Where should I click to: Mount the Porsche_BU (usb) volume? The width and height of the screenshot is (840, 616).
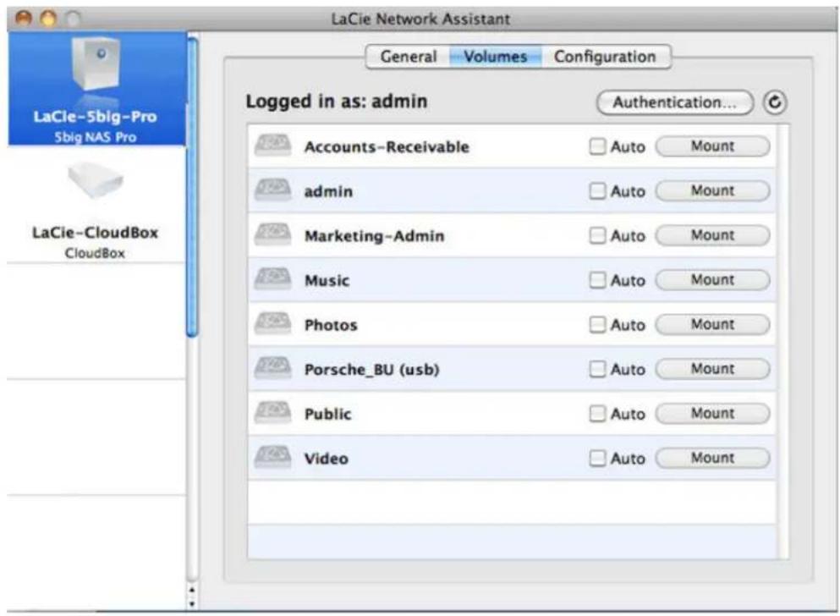pos(712,369)
